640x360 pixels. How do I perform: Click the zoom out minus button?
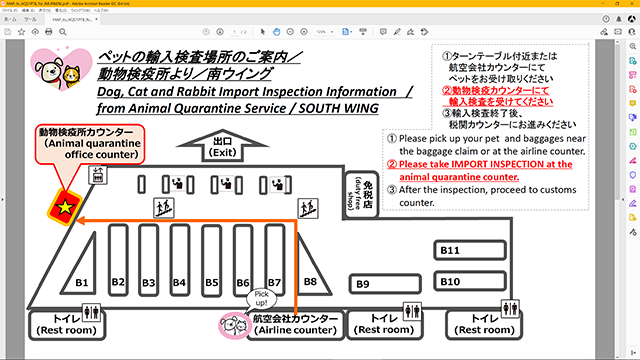pos(290,32)
